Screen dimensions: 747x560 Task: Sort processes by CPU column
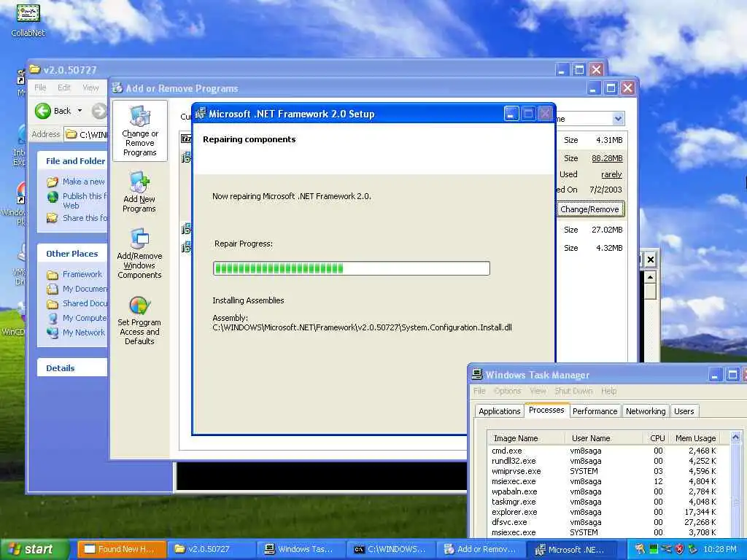tap(654, 438)
